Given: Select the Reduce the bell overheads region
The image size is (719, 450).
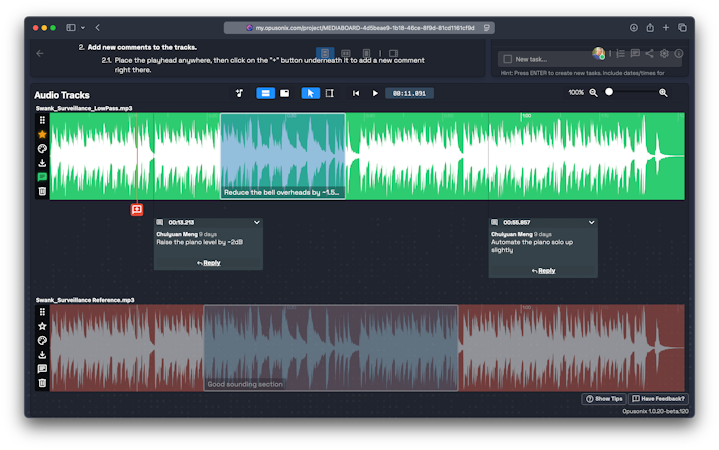Looking at the screenshot, I should [282, 156].
